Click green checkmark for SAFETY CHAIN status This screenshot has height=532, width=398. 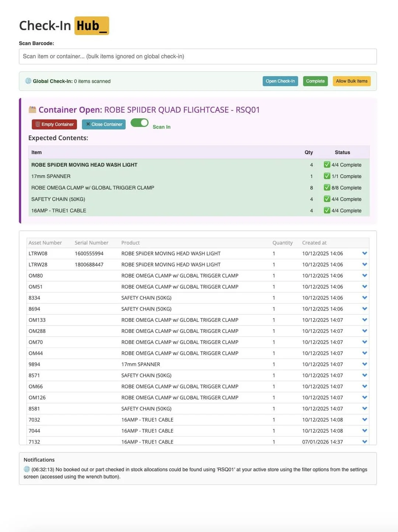click(327, 199)
